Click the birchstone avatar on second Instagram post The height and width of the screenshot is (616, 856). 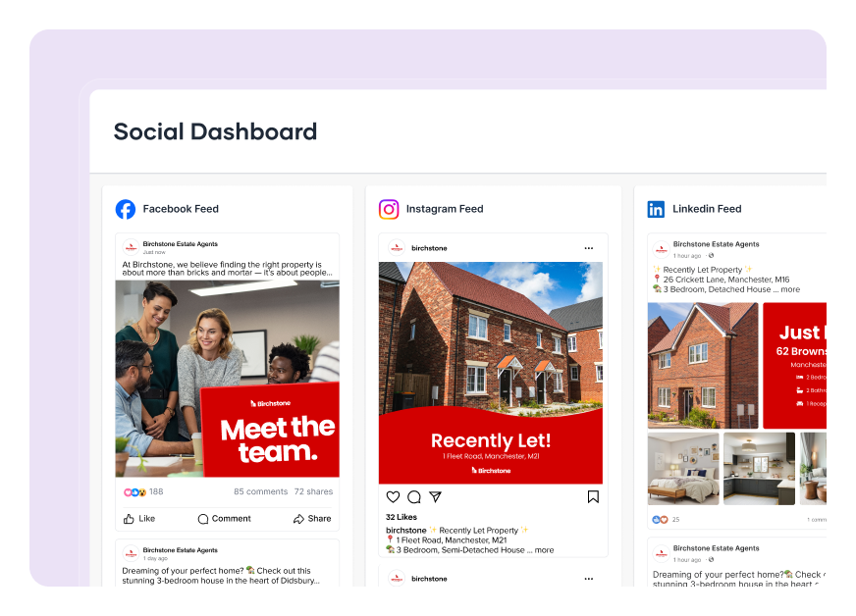tap(397, 579)
